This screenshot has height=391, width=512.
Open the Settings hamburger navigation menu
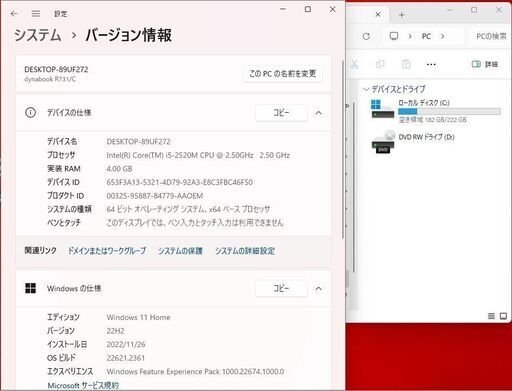36,14
